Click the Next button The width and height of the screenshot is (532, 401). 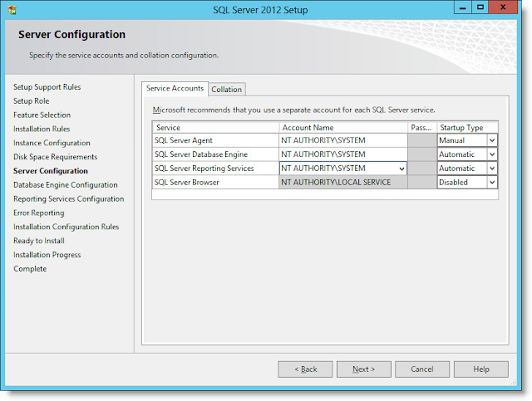364,369
